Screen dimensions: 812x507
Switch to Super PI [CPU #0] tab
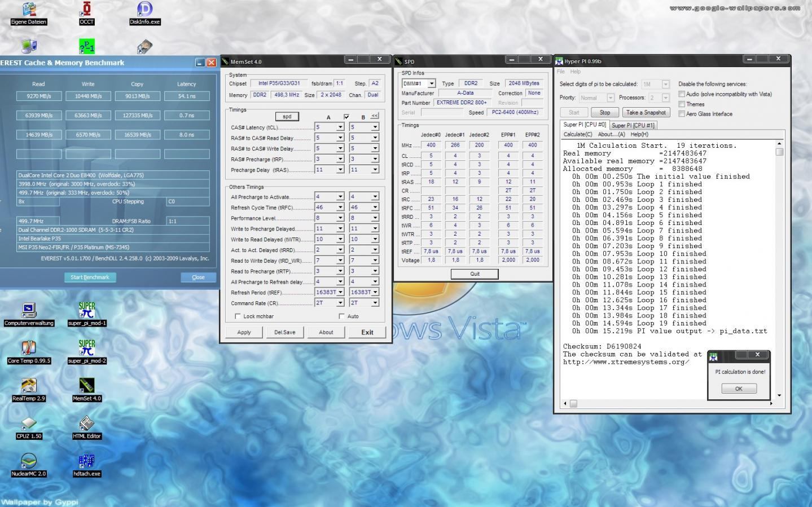pyautogui.click(x=584, y=125)
